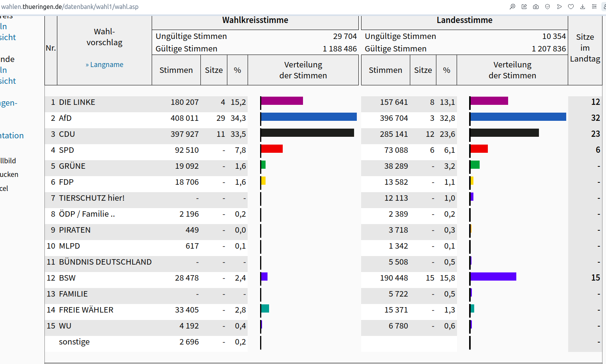Click SPD Wahlkreis percentage 7,8
This screenshot has height=364, width=606.
pyautogui.click(x=240, y=150)
